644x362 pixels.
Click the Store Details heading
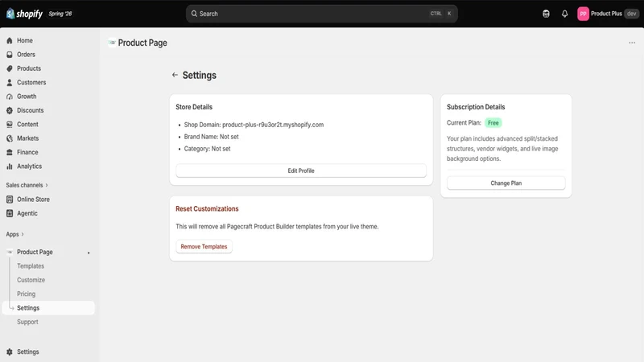pos(194,107)
